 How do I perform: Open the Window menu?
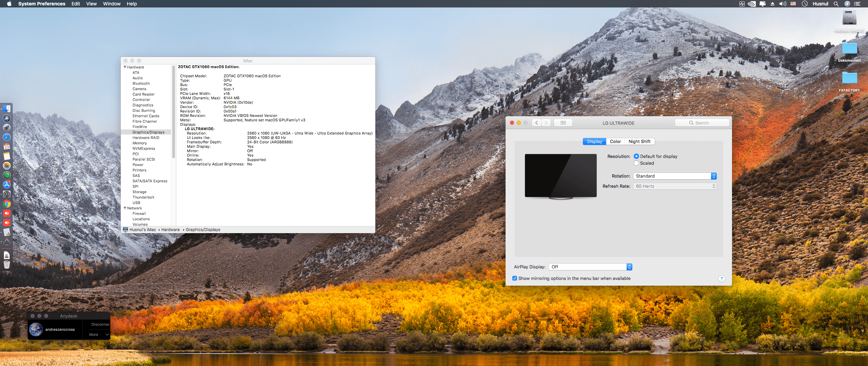click(x=112, y=4)
